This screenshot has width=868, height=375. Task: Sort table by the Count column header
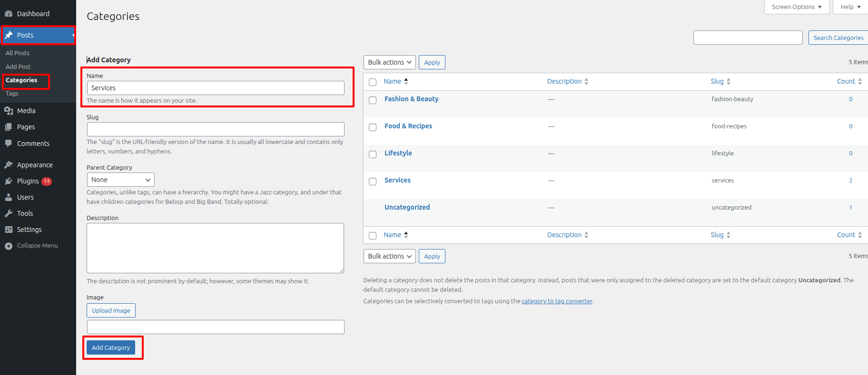click(846, 81)
